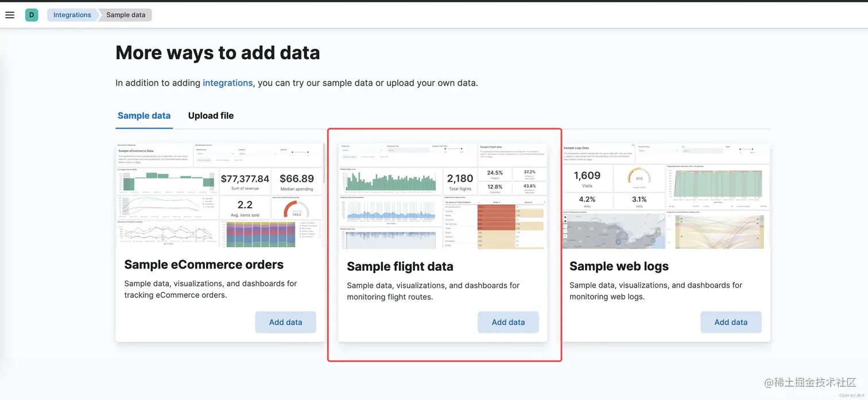Viewport: 868px width, 400px height.
Task: Click the green D space avatar
Action: click(x=32, y=15)
